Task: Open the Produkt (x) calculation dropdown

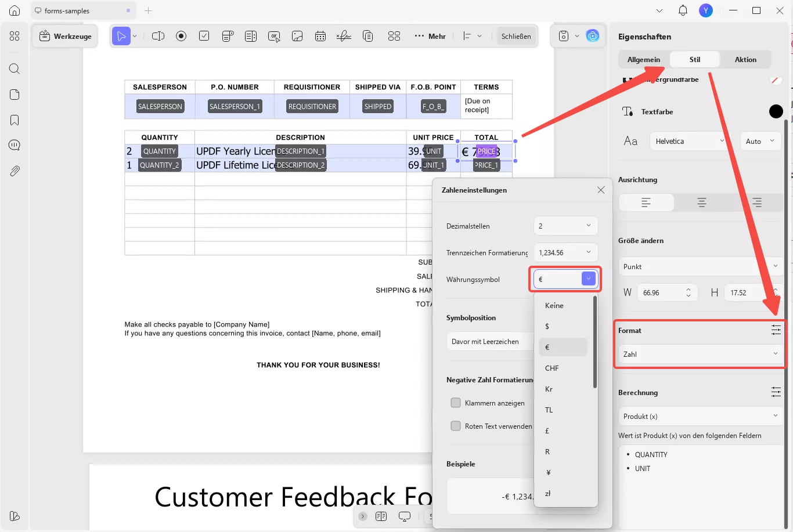Action: click(x=701, y=416)
